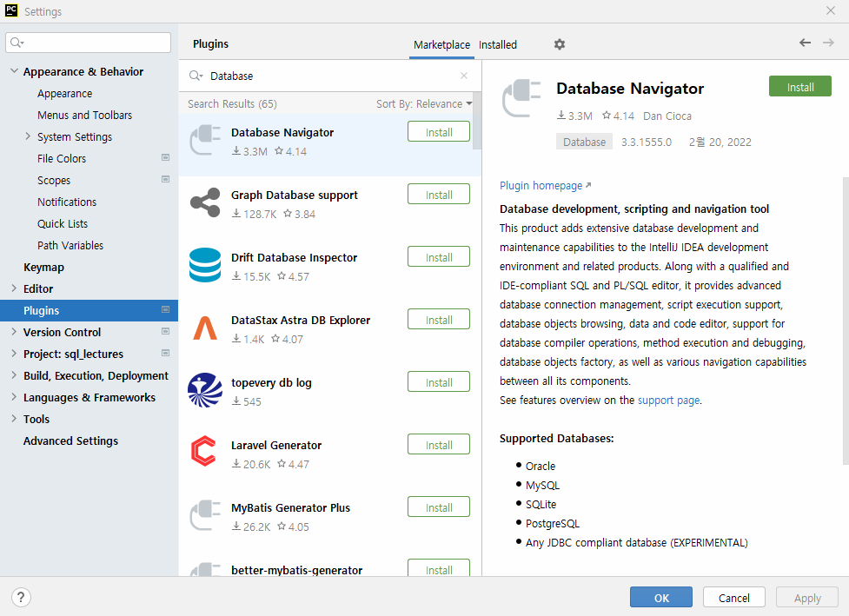Screen dimensions: 849x616
Task: Click the Database tag in plugin details
Action: pyautogui.click(x=584, y=142)
